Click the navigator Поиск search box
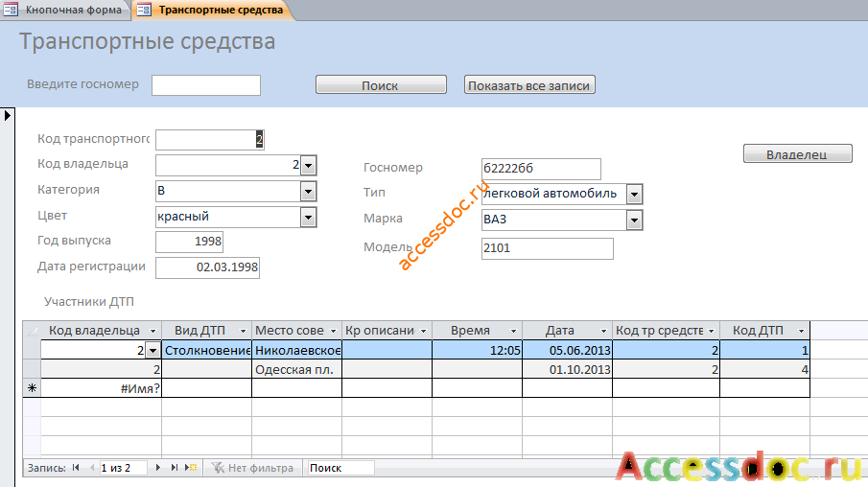Screen dimensions: 868x487 tap(340, 468)
